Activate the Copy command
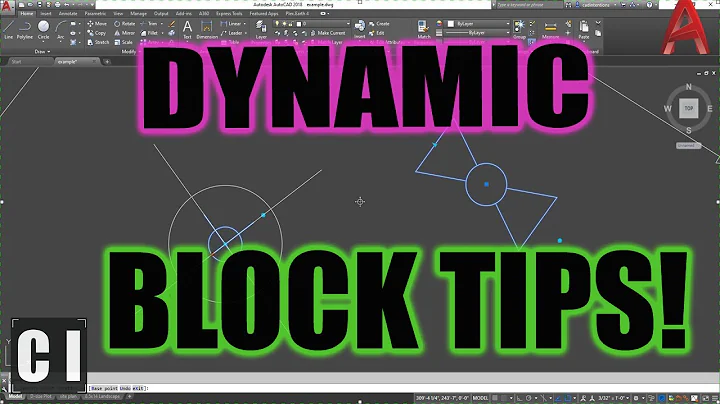This screenshot has width=720, height=404. point(97,33)
